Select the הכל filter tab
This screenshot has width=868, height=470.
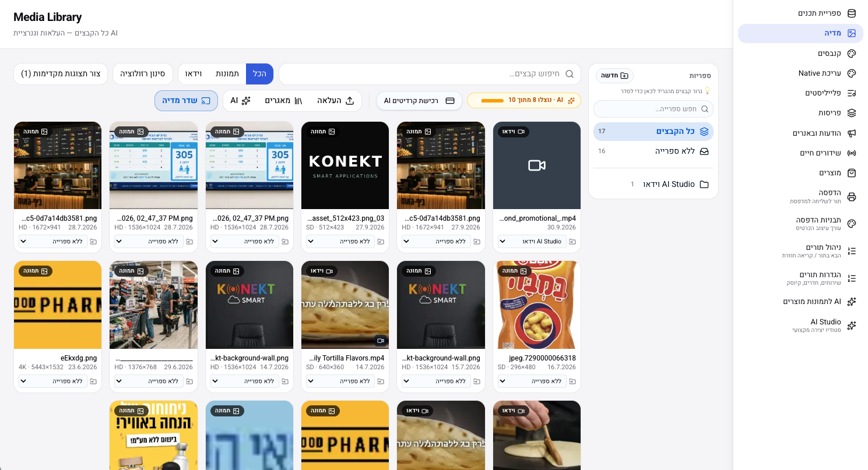click(259, 74)
